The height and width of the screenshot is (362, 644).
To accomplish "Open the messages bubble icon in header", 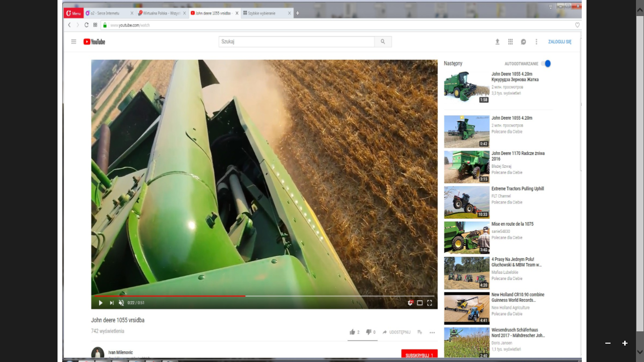I will click(523, 41).
